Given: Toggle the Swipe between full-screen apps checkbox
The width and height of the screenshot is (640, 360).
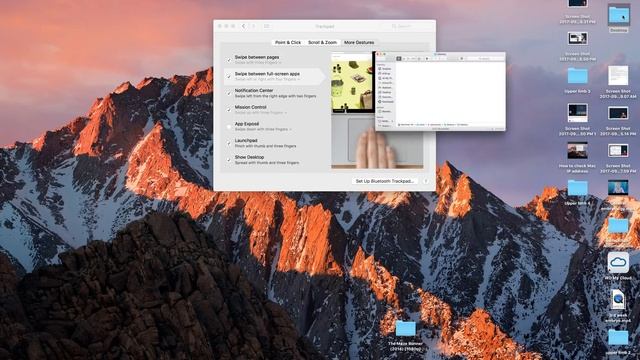Looking at the screenshot, I should point(229,76).
